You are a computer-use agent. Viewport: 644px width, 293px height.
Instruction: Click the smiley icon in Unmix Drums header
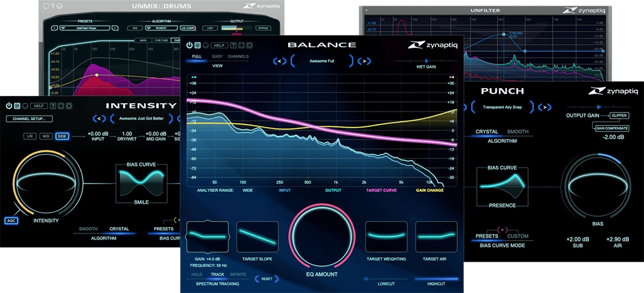coord(60,6)
